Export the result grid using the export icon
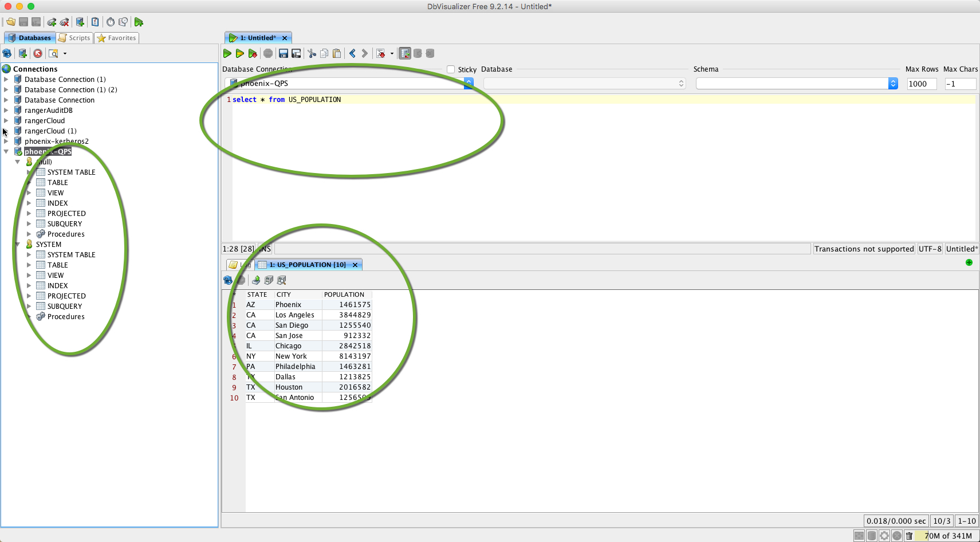 pyautogui.click(x=256, y=280)
